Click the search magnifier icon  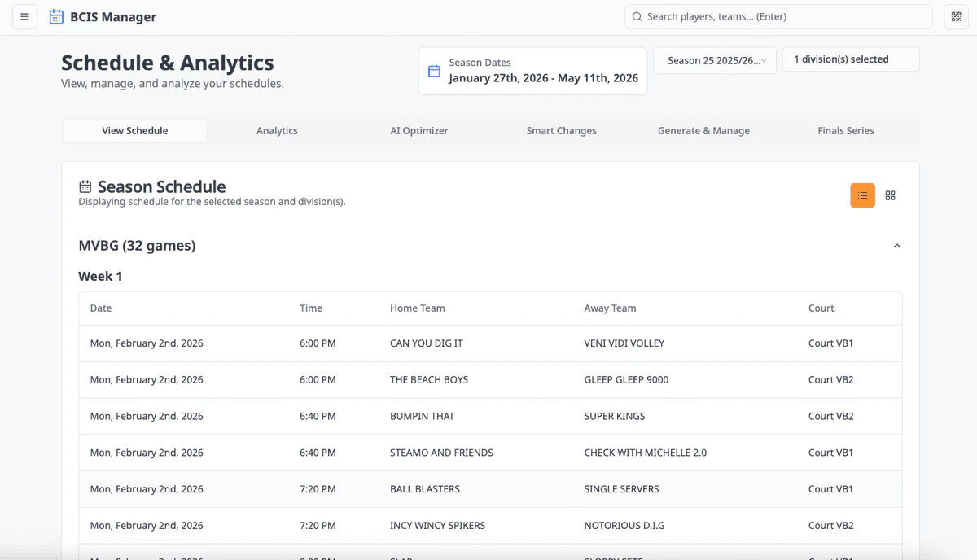637,17
